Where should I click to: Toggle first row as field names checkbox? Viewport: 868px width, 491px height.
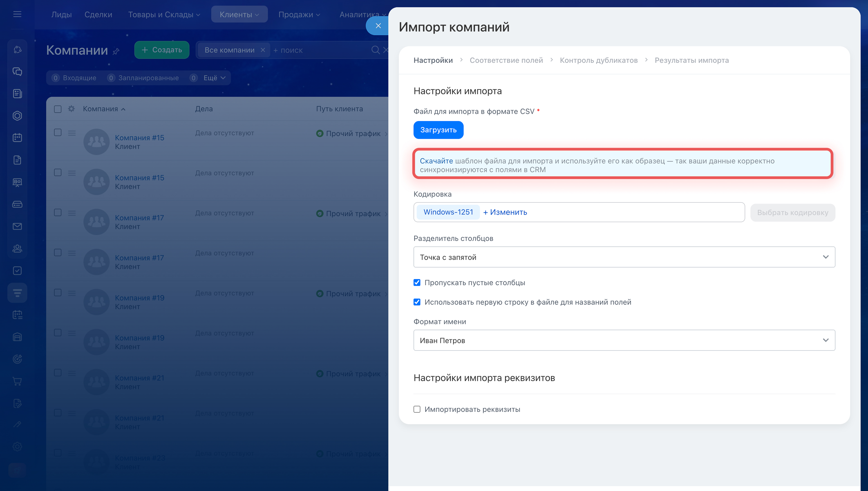pyautogui.click(x=417, y=302)
